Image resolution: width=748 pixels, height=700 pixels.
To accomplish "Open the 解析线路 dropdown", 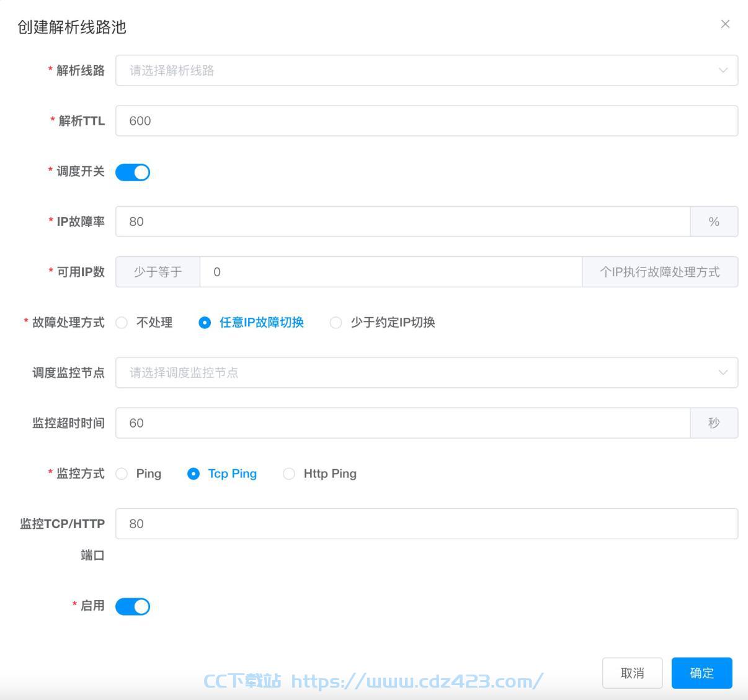I will [x=427, y=70].
